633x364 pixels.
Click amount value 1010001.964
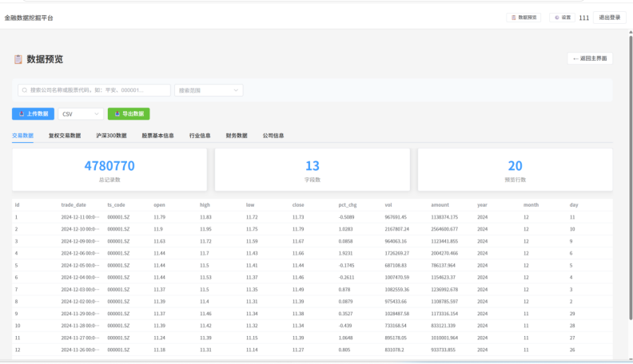(x=444, y=338)
